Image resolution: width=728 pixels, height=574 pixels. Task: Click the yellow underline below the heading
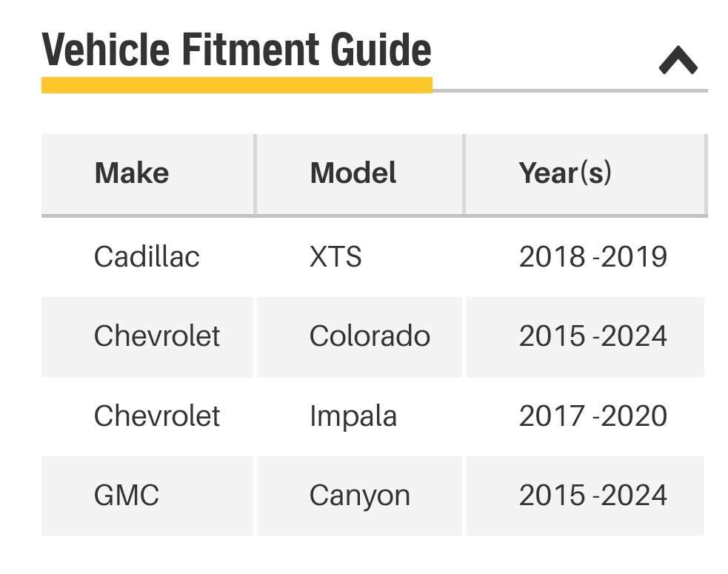(236, 85)
